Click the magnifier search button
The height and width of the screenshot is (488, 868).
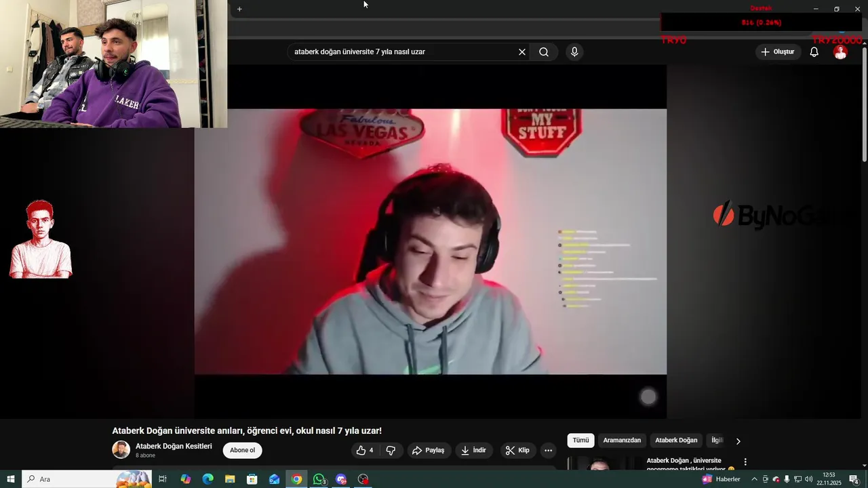[544, 52]
